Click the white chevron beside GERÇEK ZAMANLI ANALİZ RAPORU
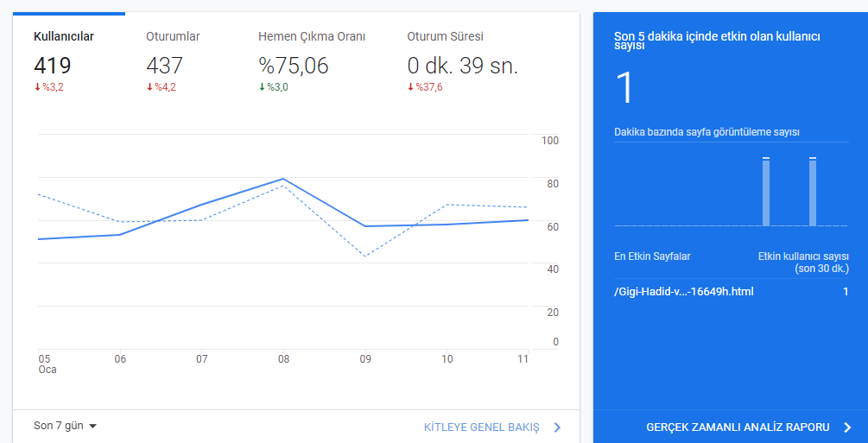868x443 pixels. pyautogui.click(x=847, y=427)
